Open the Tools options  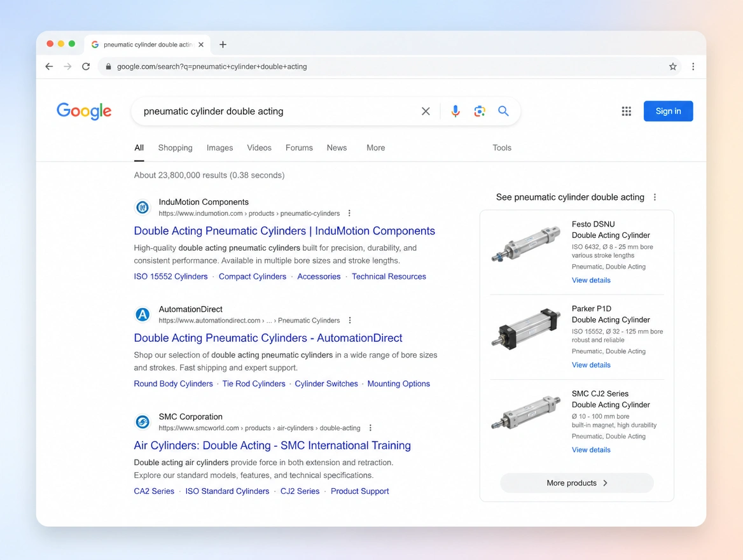click(502, 148)
